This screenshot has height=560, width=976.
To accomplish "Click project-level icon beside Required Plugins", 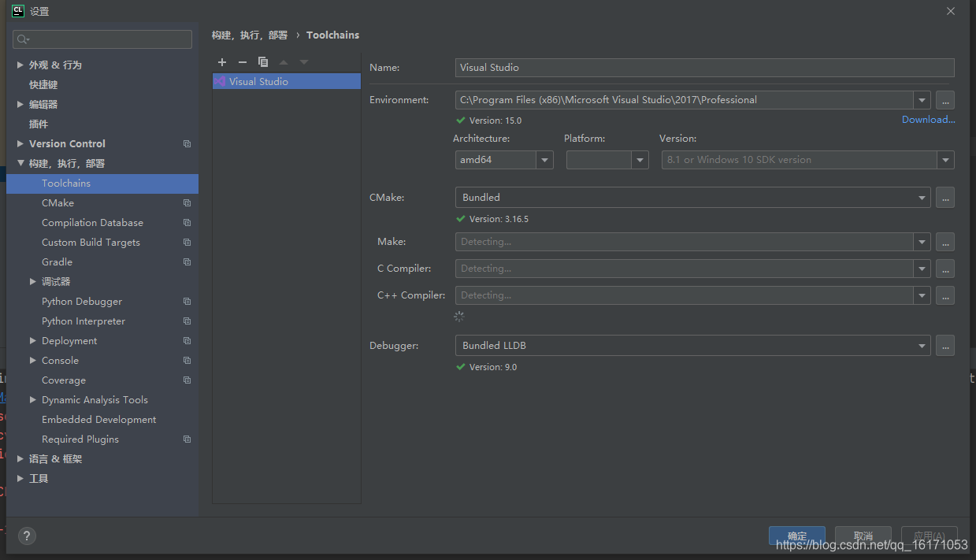I will pyautogui.click(x=187, y=439).
